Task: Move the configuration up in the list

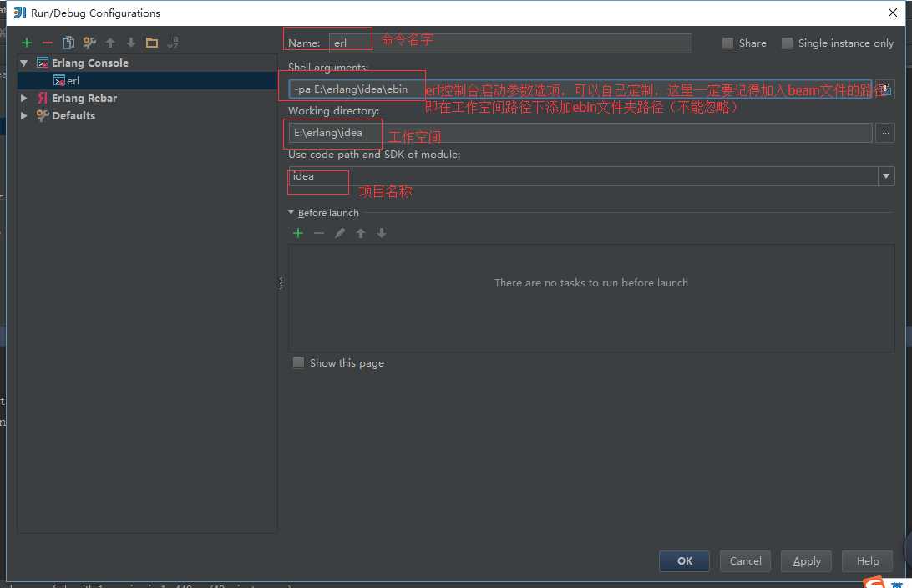Action: tap(110, 43)
